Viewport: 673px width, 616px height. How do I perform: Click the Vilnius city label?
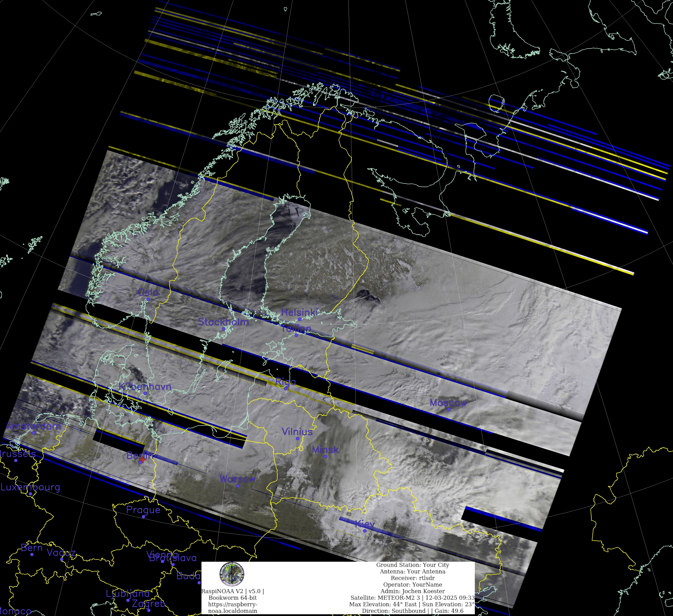click(297, 432)
